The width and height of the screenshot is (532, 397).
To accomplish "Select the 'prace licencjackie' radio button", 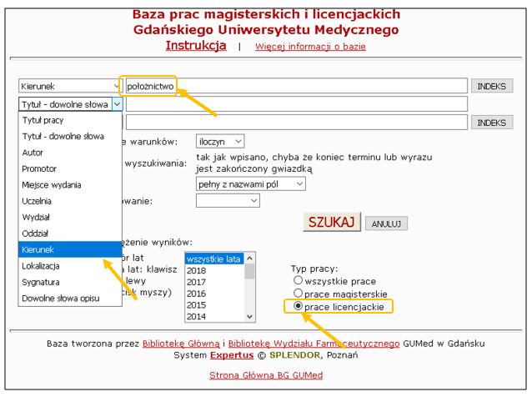I will pyautogui.click(x=298, y=306).
